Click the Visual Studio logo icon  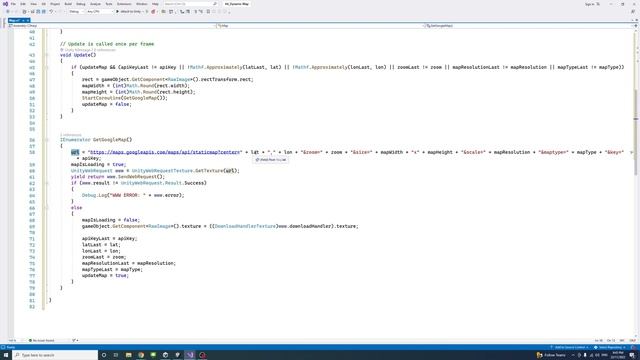5,4
